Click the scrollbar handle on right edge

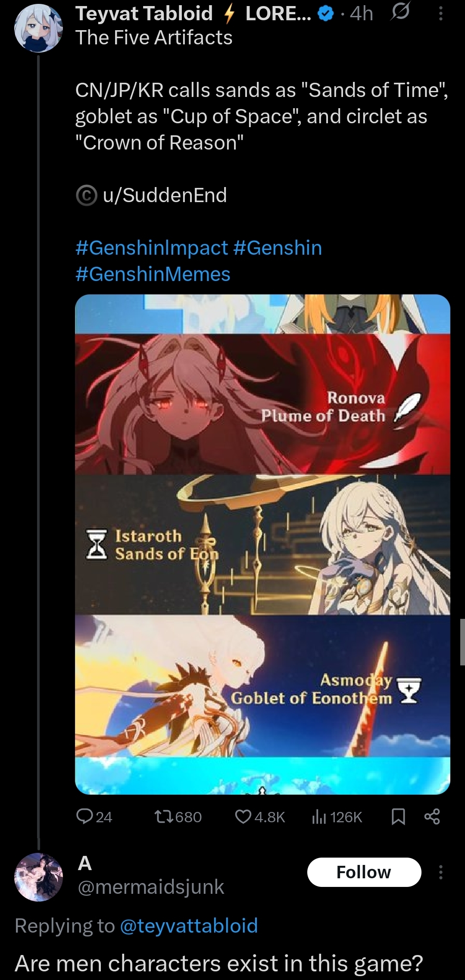[x=462, y=642]
